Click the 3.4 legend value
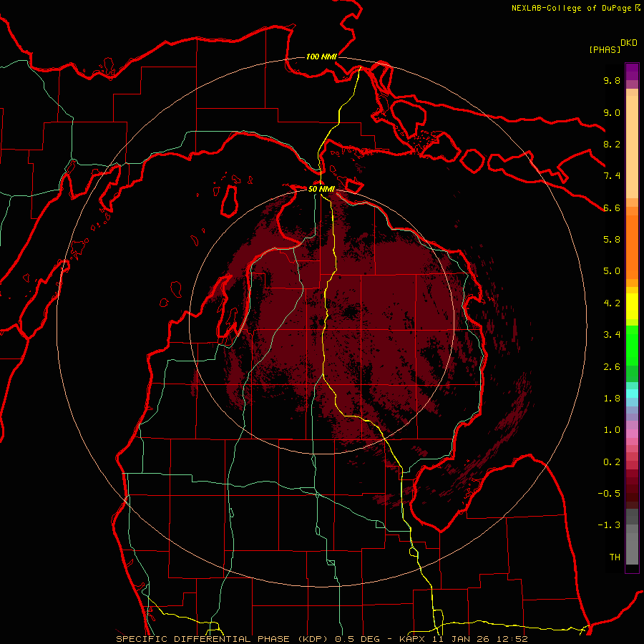 click(x=612, y=335)
